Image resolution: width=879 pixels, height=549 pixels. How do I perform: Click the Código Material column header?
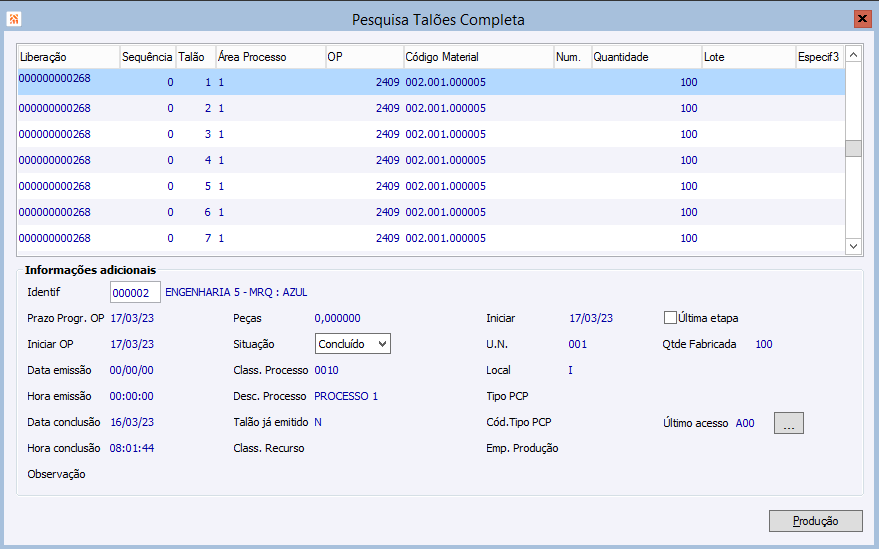tap(479, 57)
